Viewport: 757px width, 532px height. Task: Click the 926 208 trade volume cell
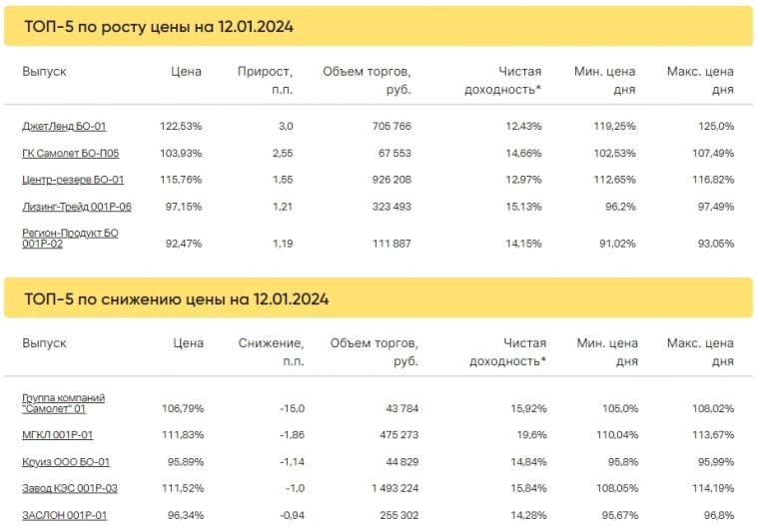point(387,181)
